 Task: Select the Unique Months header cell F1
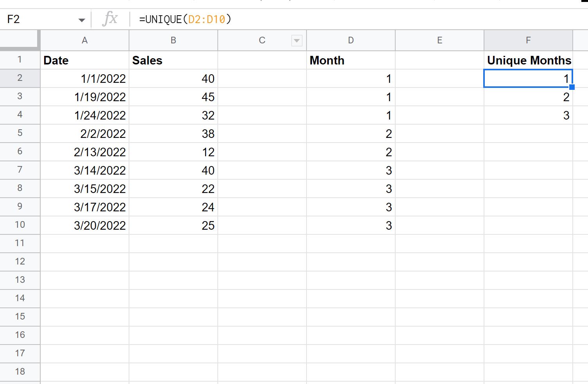tap(528, 60)
